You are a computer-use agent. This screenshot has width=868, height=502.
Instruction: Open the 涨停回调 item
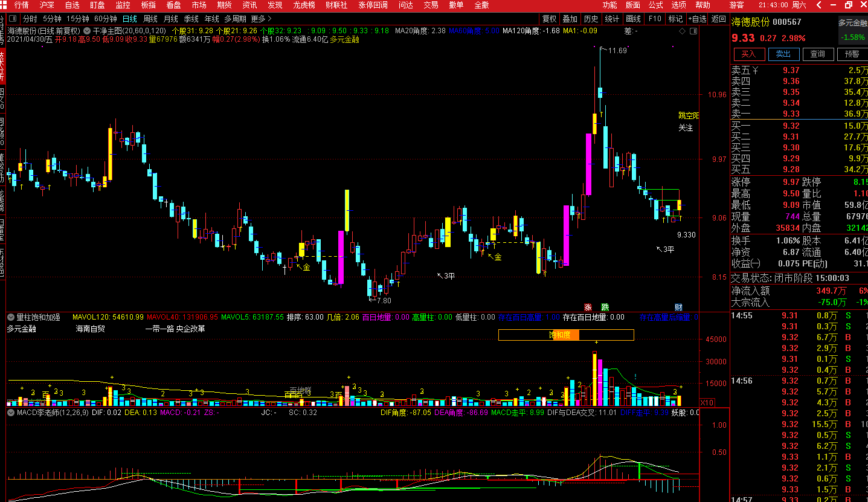pyautogui.click(x=373, y=5)
